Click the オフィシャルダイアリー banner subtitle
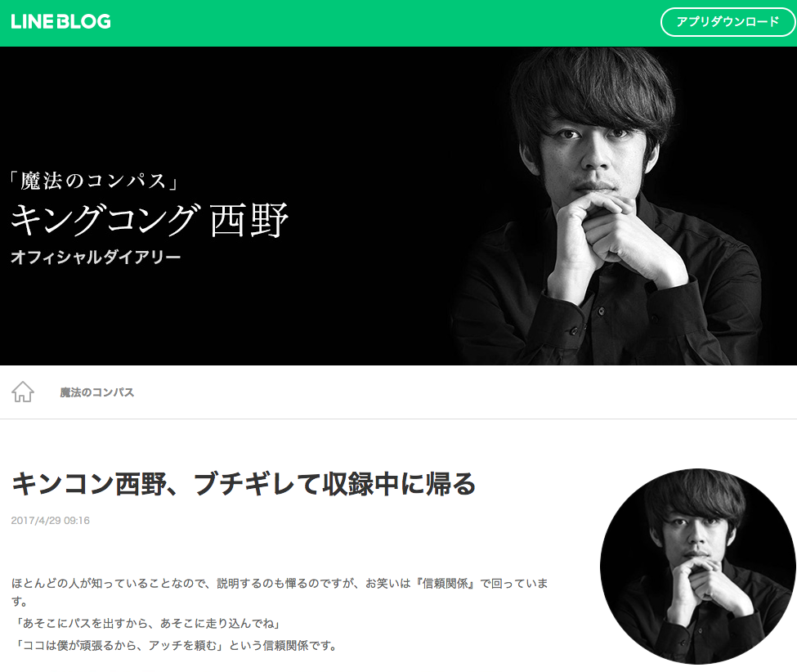The width and height of the screenshot is (797, 672). point(96,258)
